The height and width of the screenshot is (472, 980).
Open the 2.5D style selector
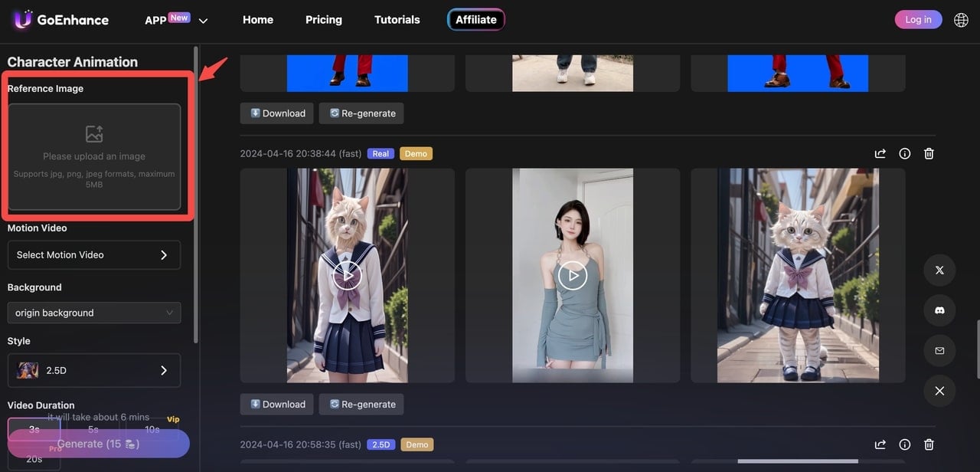[94, 370]
